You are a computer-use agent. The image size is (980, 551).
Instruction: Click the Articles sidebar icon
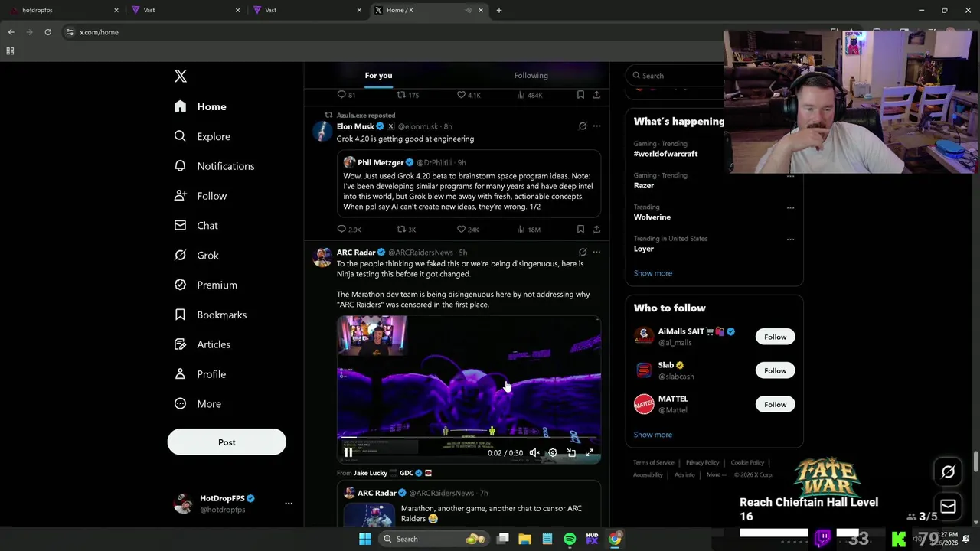point(180,344)
